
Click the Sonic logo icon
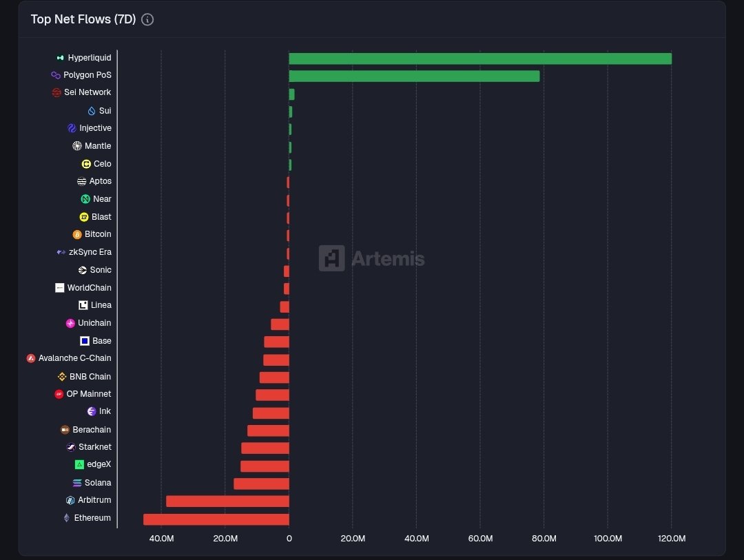(x=82, y=270)
